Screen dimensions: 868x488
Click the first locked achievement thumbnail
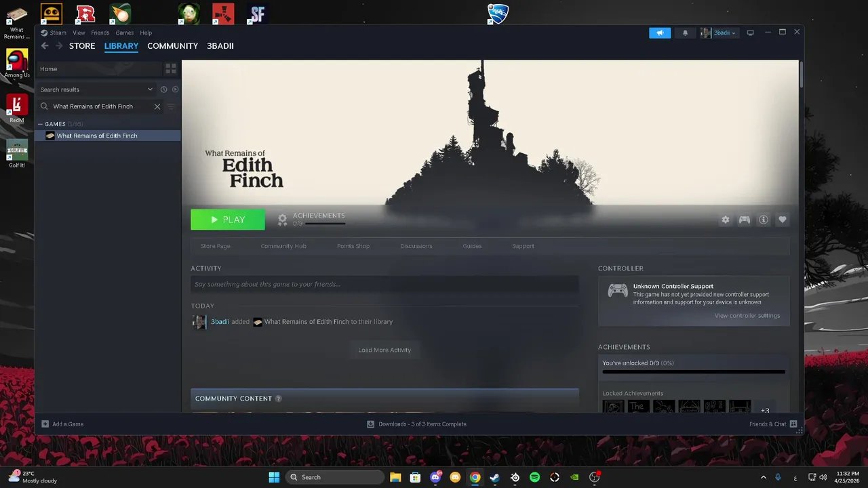[613, 407]
